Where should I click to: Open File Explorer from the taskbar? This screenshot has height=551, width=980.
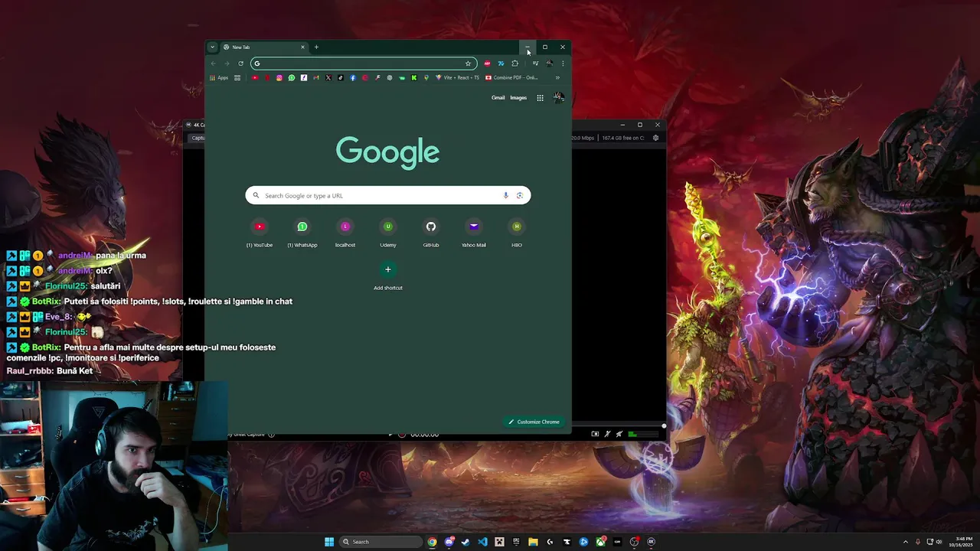coord(534,542)
